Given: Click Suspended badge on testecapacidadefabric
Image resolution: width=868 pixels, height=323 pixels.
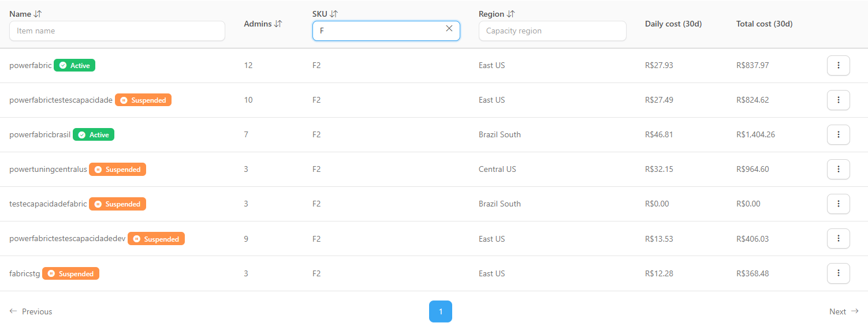Looking at the screenshot, I should pos(118,204).
